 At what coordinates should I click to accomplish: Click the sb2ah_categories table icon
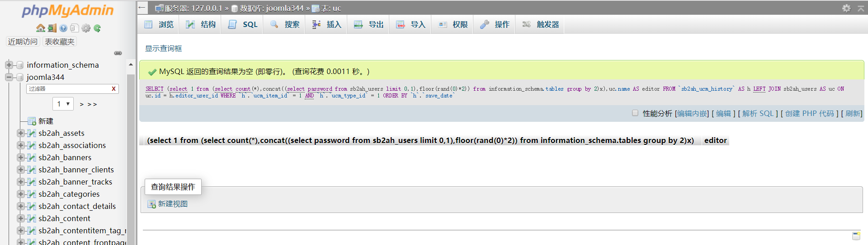32,194
